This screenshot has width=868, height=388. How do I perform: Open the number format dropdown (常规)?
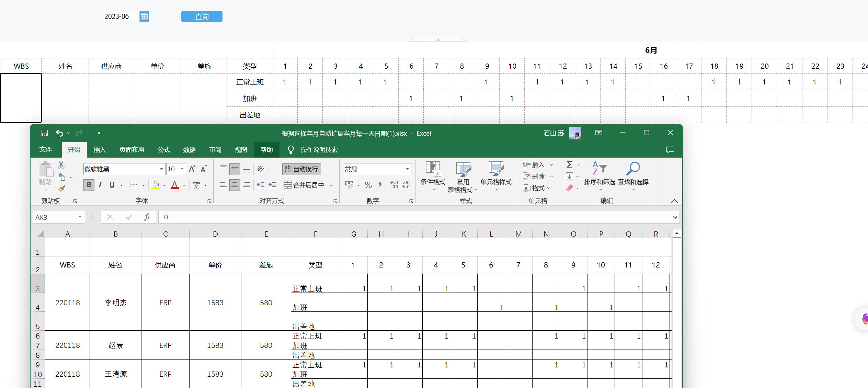tap(407, 169)
